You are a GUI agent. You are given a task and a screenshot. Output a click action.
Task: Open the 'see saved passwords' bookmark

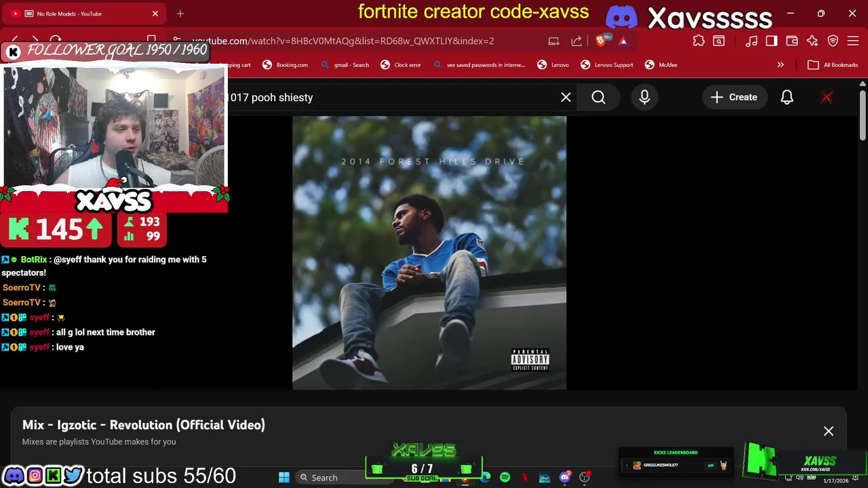click(x=480, y=65)
